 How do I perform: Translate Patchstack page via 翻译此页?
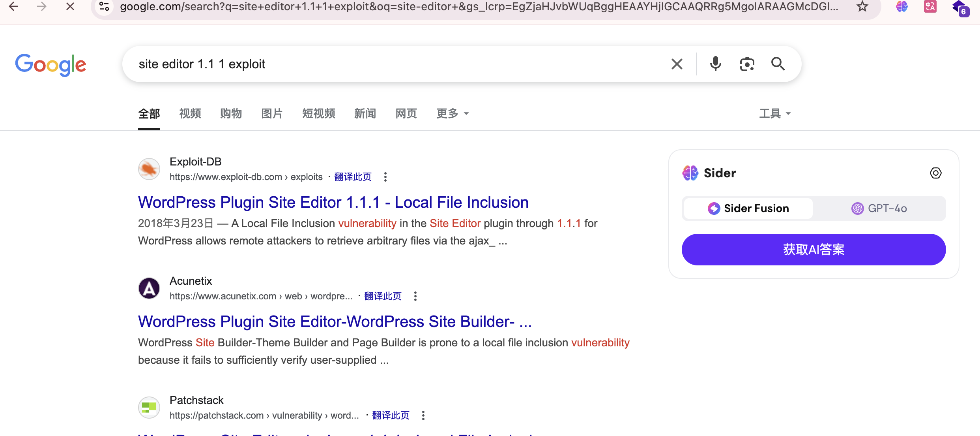[391, 415]
